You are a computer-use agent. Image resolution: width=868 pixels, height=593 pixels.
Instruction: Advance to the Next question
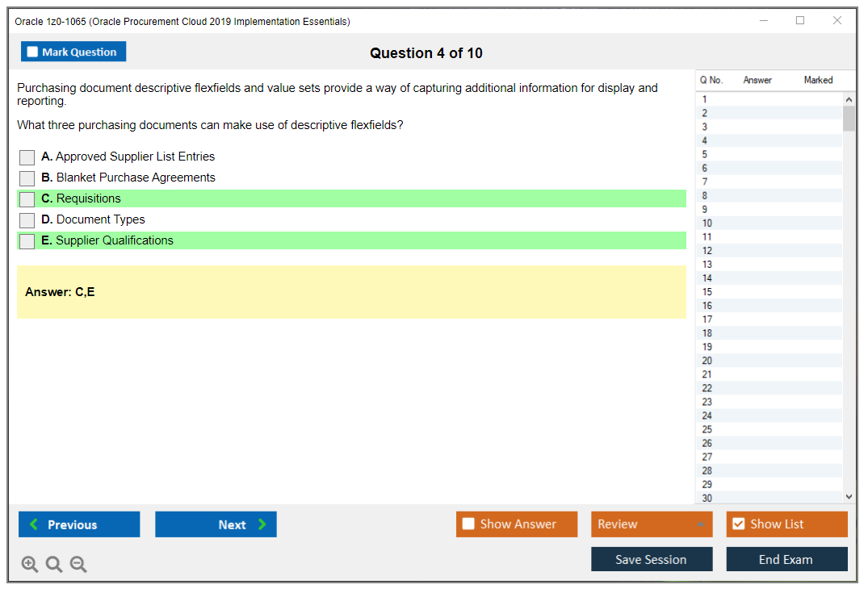click(216, 524)
